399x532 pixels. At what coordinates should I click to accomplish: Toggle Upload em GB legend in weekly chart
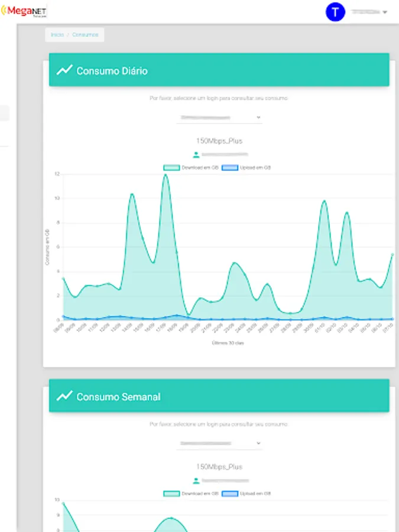pyautogui.click(x=246, y=494)
